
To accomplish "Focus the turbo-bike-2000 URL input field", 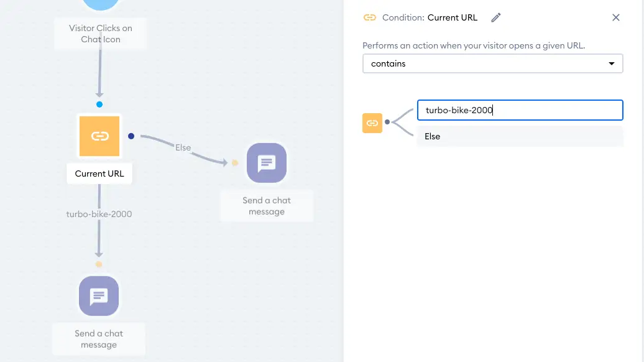I will (520, 110).
